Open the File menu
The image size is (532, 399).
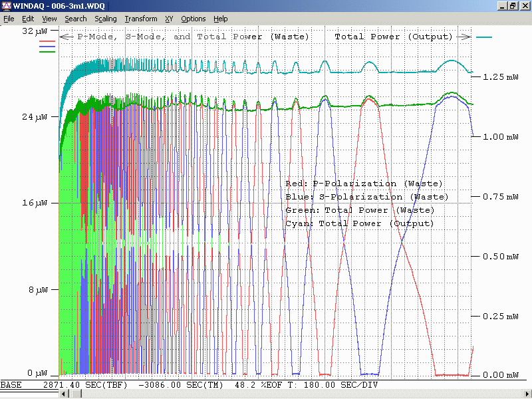pyautogui.click(x=9, y=19)
